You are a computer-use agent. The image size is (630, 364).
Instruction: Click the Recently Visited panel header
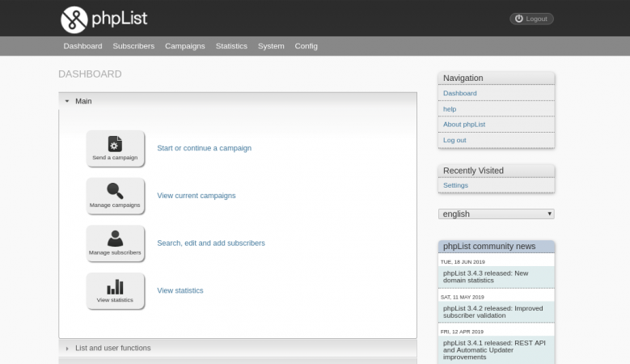click(x=497, y=171)
